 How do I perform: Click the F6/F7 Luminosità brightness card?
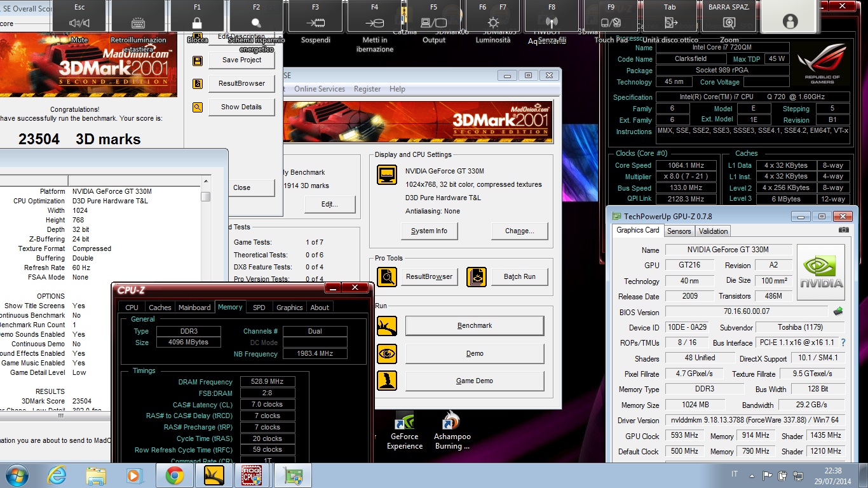(493, 16)
